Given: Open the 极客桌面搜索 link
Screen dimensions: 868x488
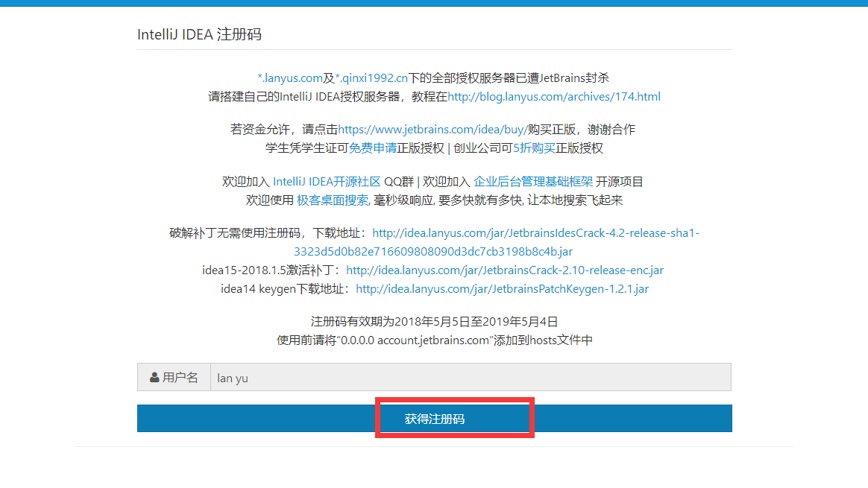Looking at the screenshot, I should 332,200.
